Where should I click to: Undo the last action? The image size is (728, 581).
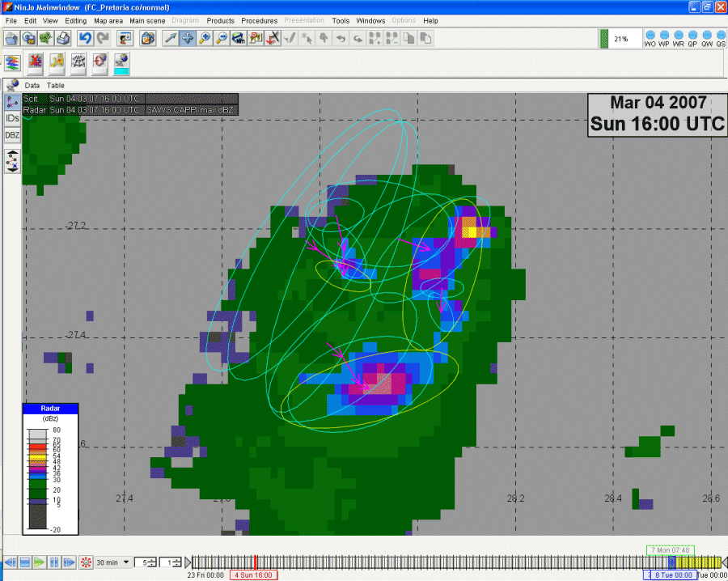(x=85, y=39)
